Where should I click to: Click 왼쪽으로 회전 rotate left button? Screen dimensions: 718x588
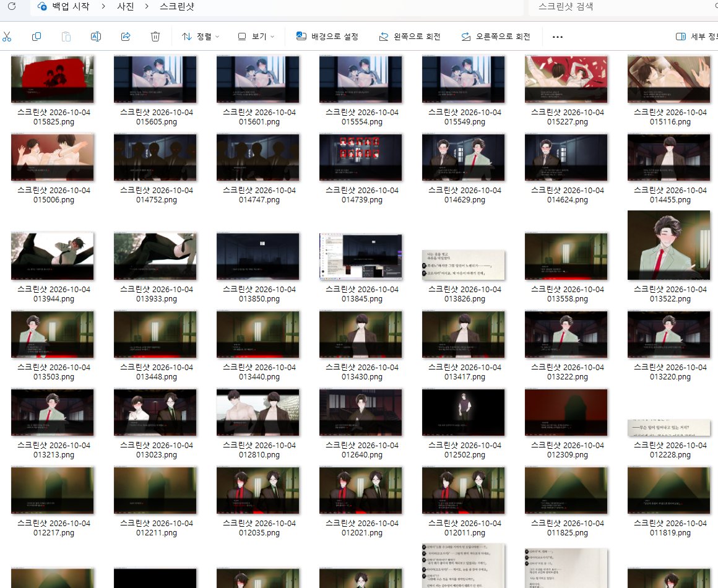410,37
